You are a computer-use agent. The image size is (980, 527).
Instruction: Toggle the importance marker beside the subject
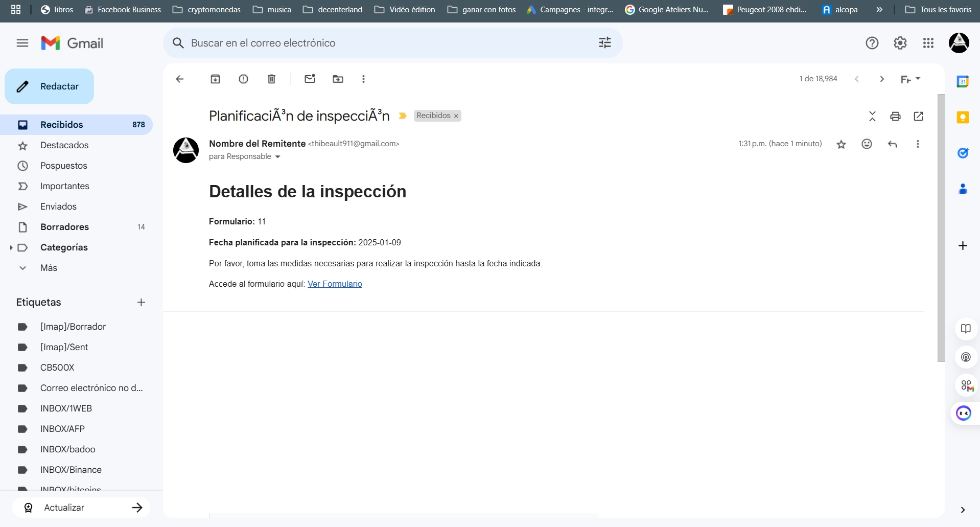pyautogui.click(x=403, y=116)
